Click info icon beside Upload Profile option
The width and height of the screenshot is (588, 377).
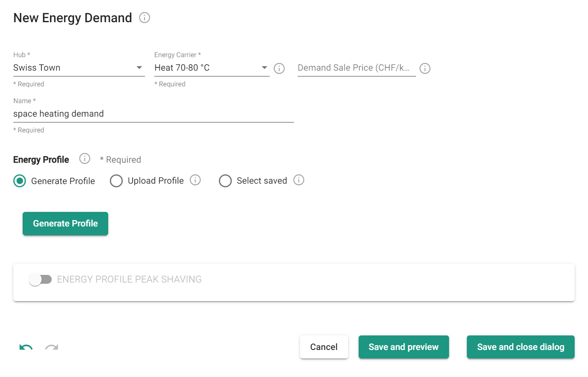pos(195,180)
